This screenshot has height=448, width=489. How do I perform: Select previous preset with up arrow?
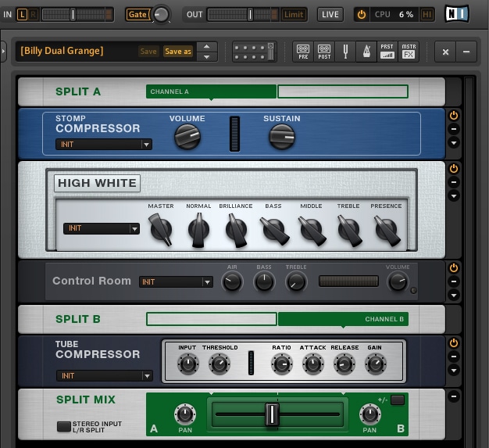pyautogui.click(x=207, y=46)
